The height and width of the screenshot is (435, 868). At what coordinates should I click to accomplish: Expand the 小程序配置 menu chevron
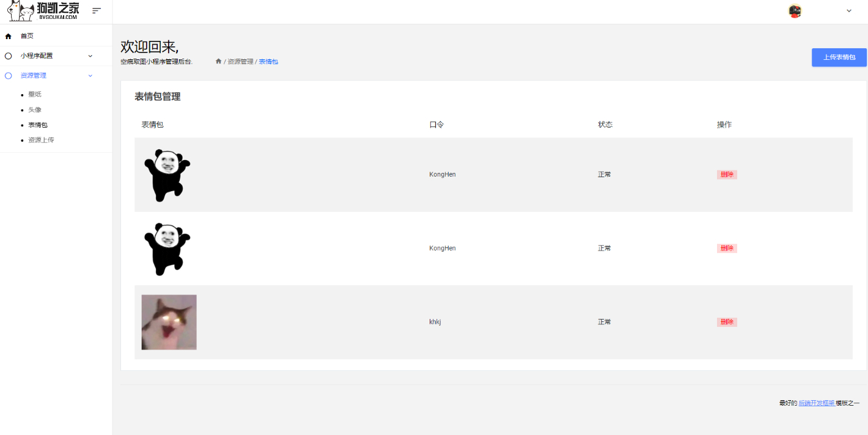(x=90, y=56)
